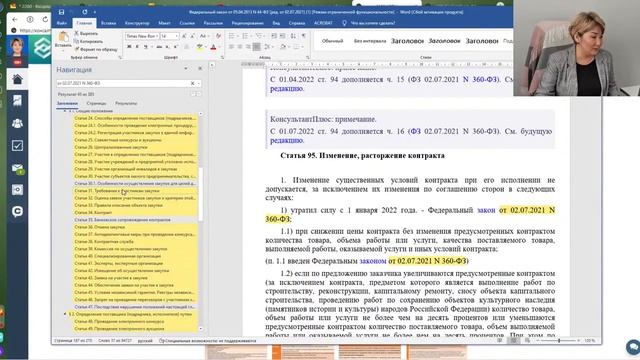Image resolution: width=640 pixels, height=360 pixels.
Task: Switch to the Конструктор ribbon tab
Action: pyautogui.click(x=137, y=23)
